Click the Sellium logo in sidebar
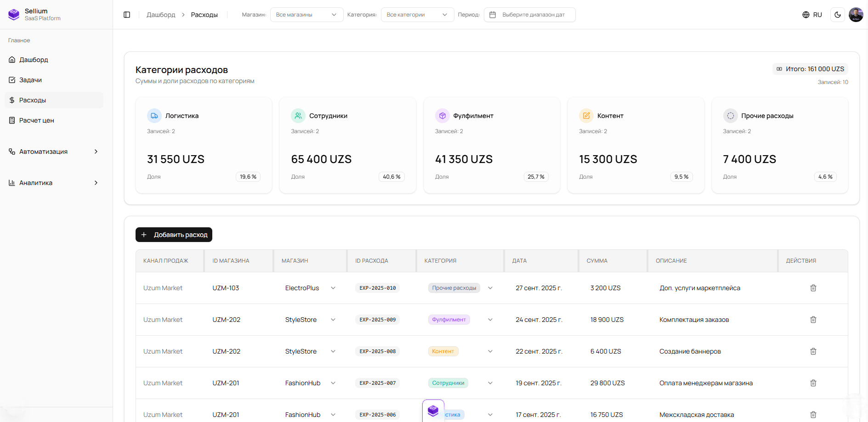 (14, 15)
